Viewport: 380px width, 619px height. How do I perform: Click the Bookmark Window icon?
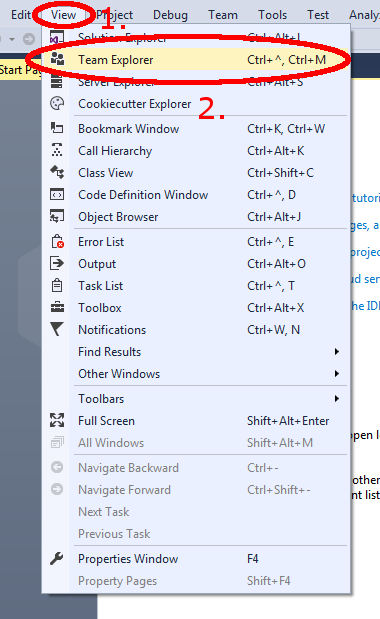[57, 128]
